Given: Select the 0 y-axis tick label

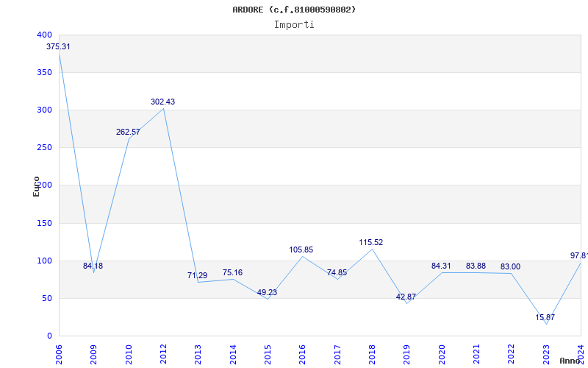Looking at the screenshot, I should tap(49, 336).
